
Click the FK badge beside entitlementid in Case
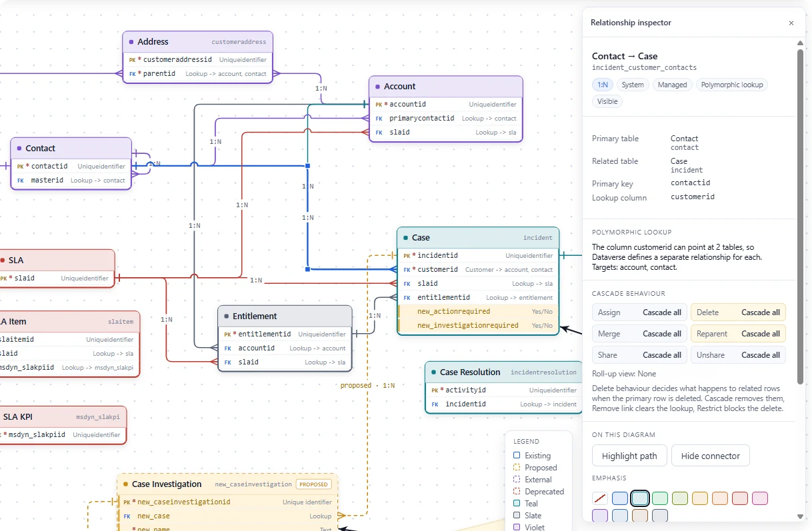click(407, 298)
